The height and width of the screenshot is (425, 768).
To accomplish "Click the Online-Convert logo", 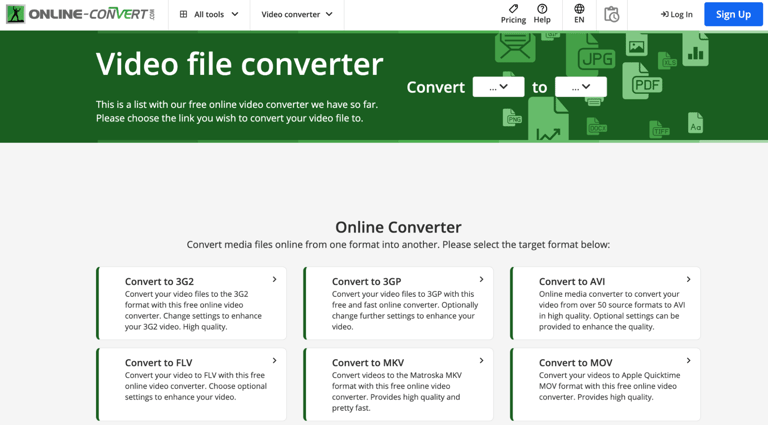I will (80, 14).
